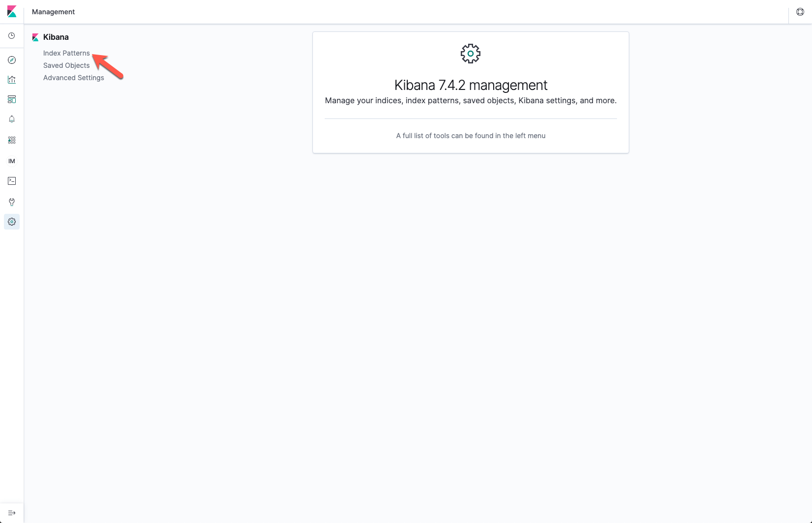The height and width of the screenshot is (523, 812).
Task: Open Advanced Settings
Action: pyautogui.click(x=74, y=78)
